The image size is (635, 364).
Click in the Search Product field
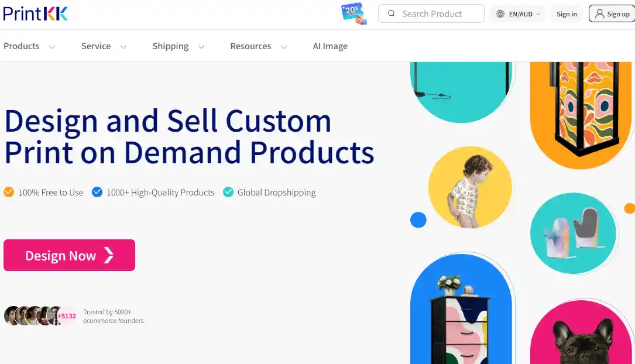431,14
